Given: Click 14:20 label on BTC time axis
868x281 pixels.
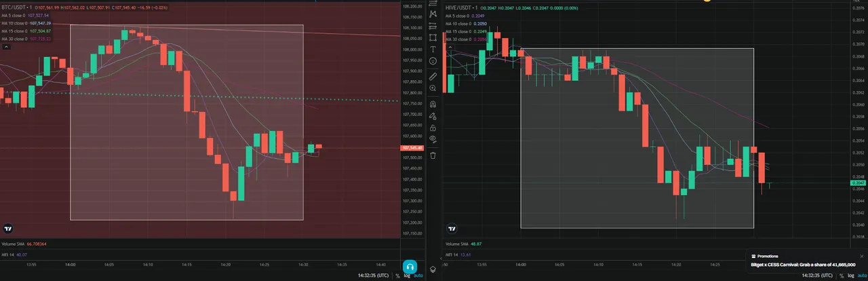Looking at the screenshot, I should point(226,265).
